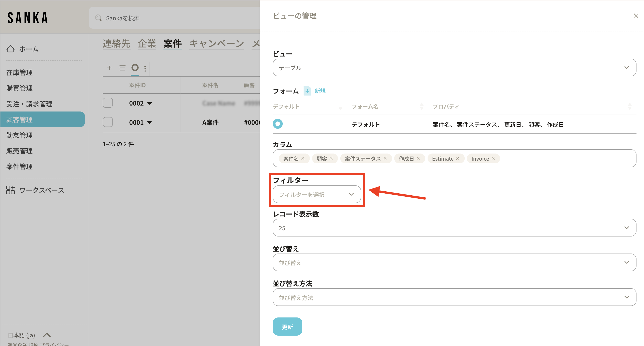Open the three-dot more options menu
Viewport: 644px width, 346px height.
(x=145, y=68)
